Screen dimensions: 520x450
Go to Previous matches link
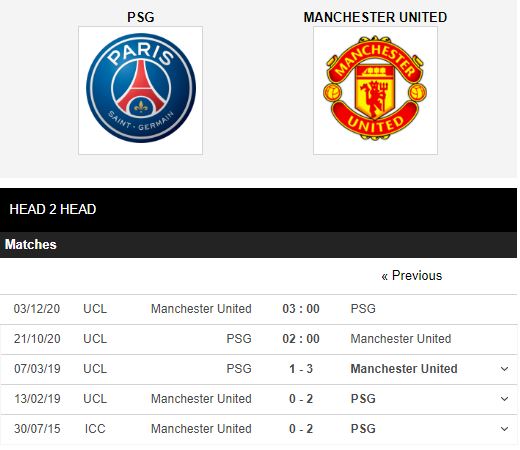coord(412,276)
